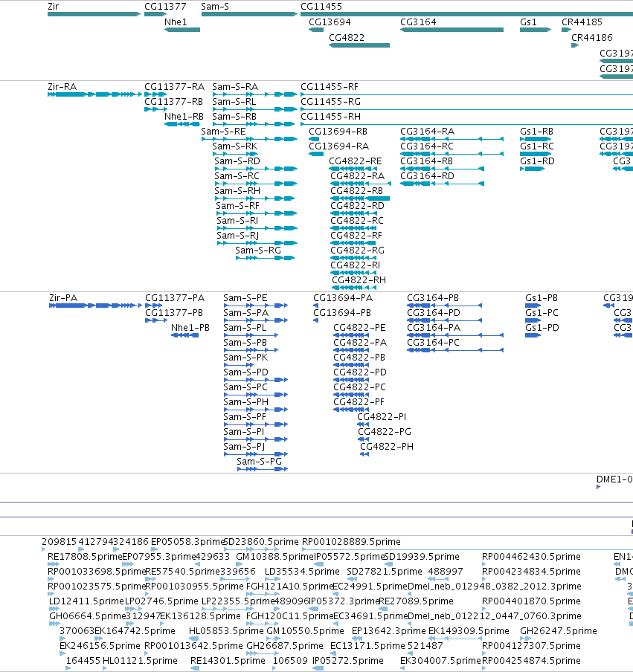Click the CG11455-RF transcript label
The image size is (633, 672).
tap(330, 87)
